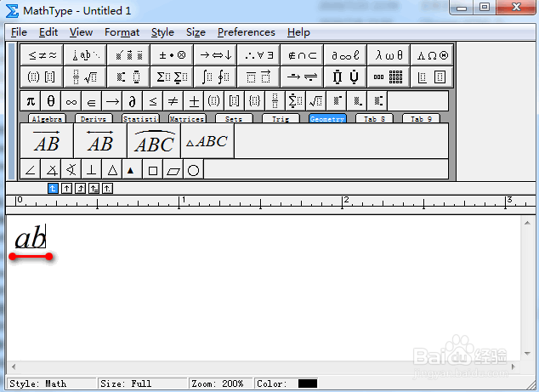Open the set theory symbols palette
This screenshot has width=539, height=392.
(302, 54)
